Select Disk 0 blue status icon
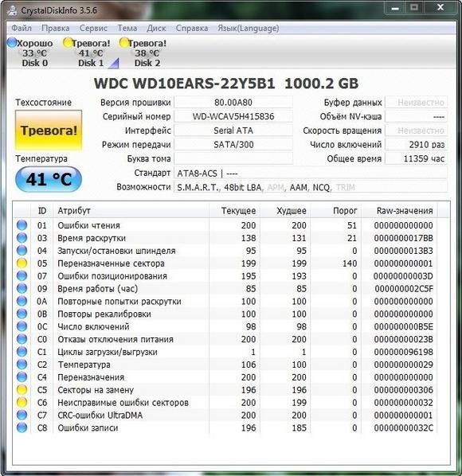Viewport: 462px width, 476px height. (12, 42)
